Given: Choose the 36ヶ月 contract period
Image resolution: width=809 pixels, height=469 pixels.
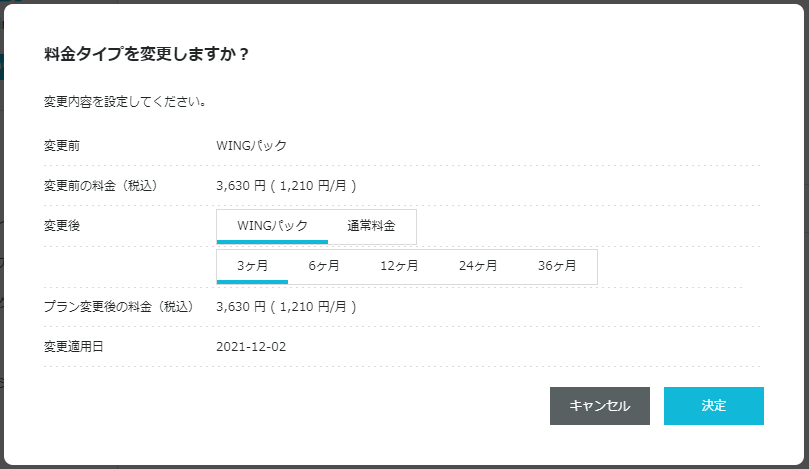Looking at the screenshot, I should coord(557,266).
